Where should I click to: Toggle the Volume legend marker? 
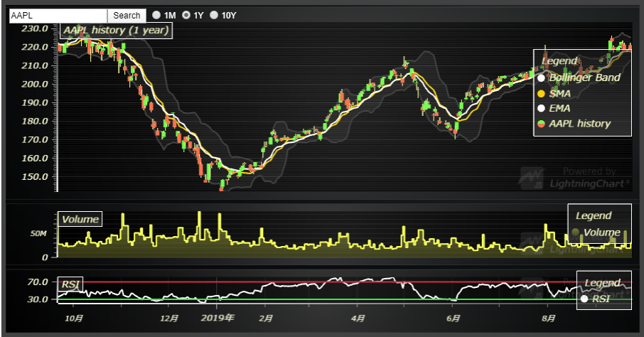[576, 232]
